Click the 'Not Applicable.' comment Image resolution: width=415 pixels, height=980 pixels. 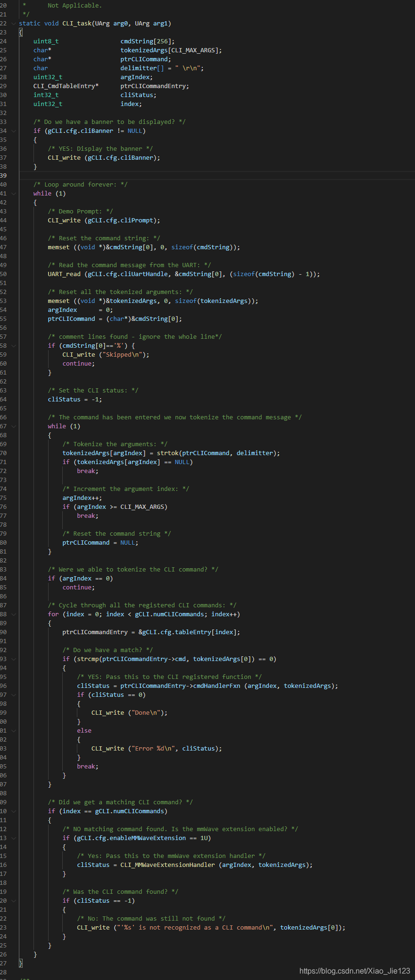click(x=75, y=6)
